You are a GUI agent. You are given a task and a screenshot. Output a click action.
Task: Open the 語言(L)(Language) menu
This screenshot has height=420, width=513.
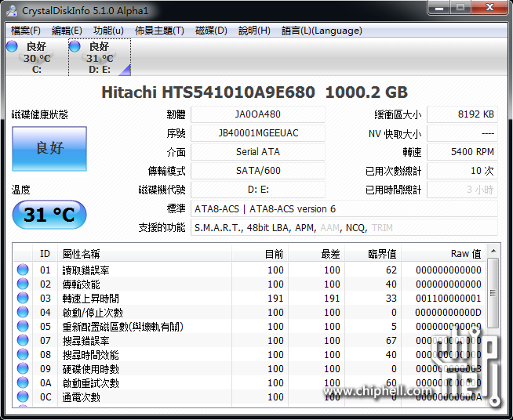click(x=322, y=31)
